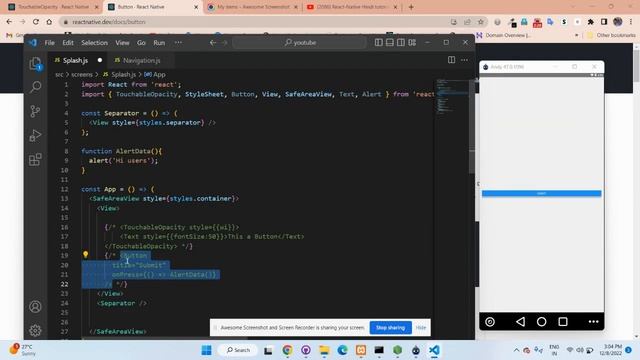Open the emulator more options ellipsis
The image size is (640, 360).
(593, 322)
